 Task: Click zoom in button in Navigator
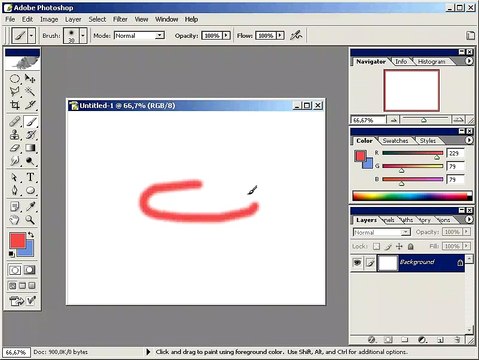point(458,119)
